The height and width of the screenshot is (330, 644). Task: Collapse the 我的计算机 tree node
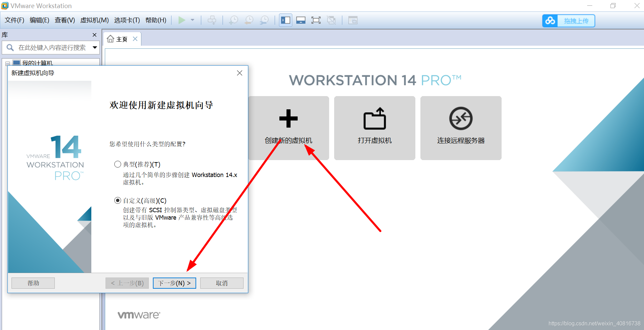click(x=7, y=63)
